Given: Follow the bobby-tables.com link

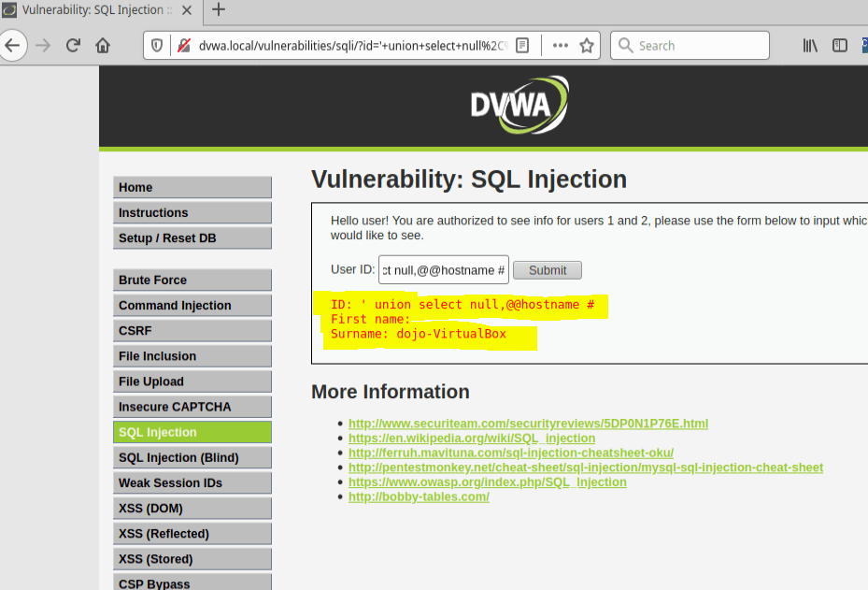Looking at the screenshot, I should pos(419,496).
